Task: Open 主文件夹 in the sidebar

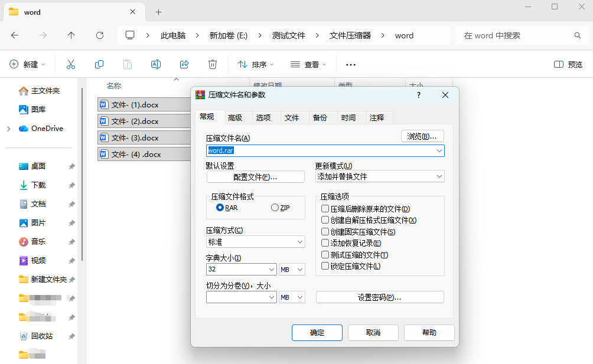Action: point(40,91)
